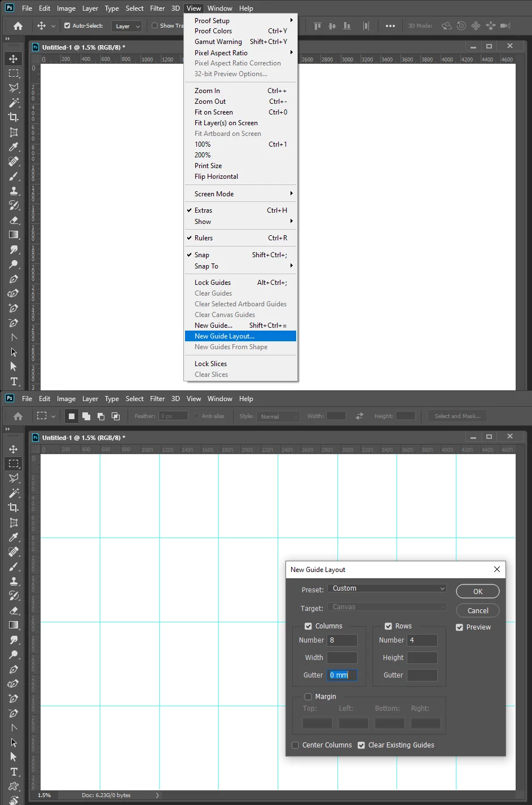The width and height of the screenshot is (532, 805).
Task: Enable Center Columns checkbox
Action: [295, 745]
